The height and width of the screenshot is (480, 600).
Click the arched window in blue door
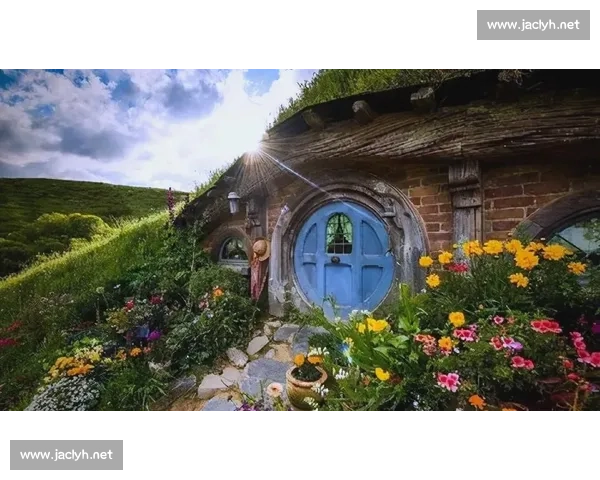[339, 233]
